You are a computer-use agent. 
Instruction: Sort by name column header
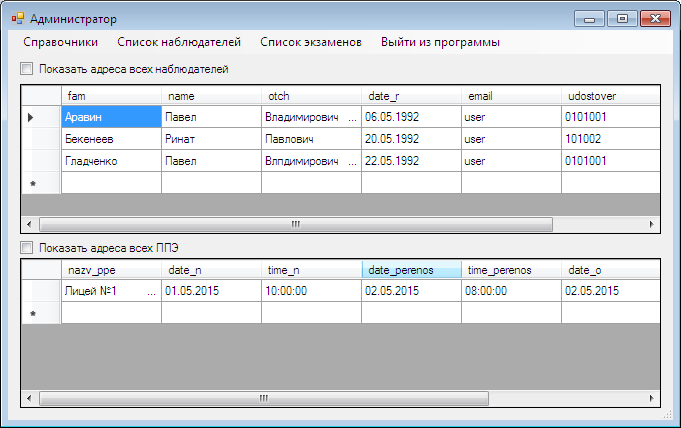click(211, 96)
